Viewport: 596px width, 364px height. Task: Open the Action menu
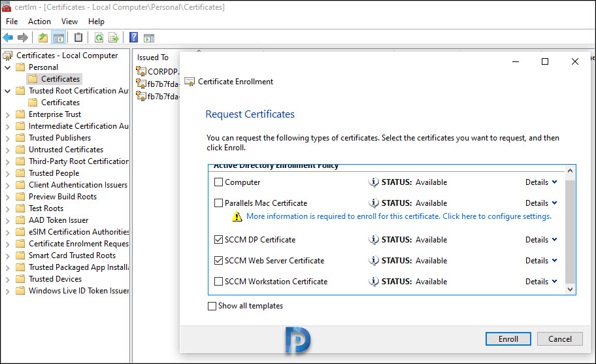[x=39, y=22]
